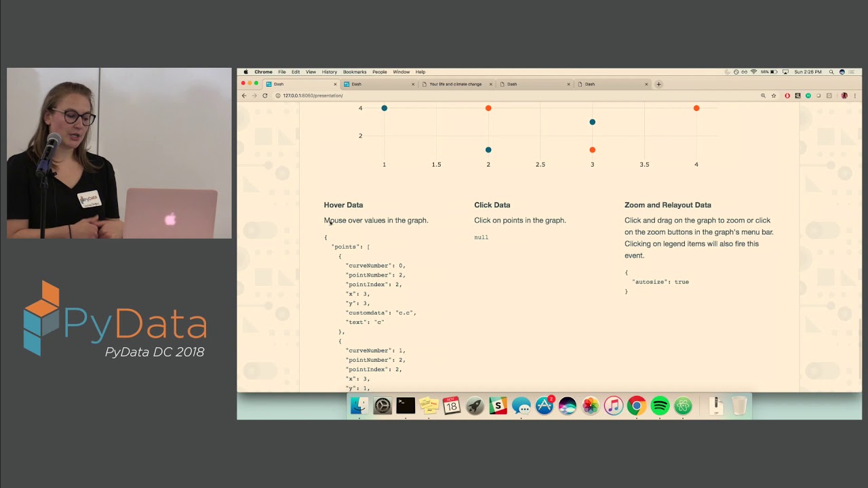Image resolution: width=868 pixels, height=488 pixels.
Task: Open iTunes from the dock
Action: tap(614, 405)
